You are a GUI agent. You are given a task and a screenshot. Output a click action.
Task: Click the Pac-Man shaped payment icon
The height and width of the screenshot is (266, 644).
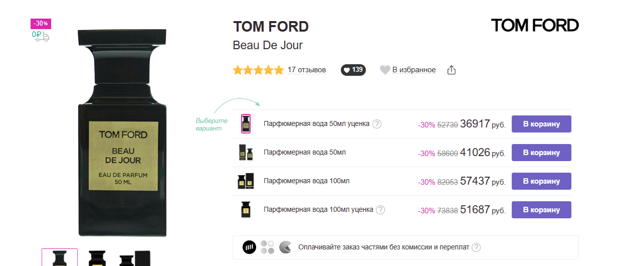[285, 247]
